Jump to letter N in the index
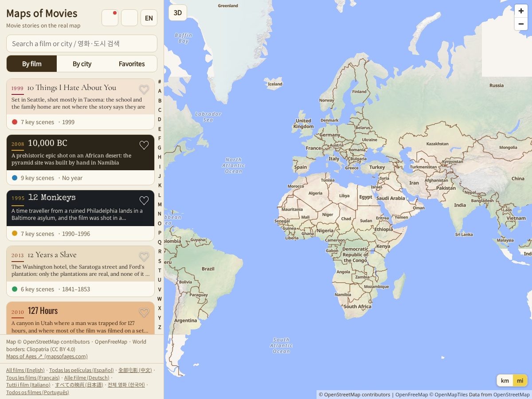Image resolution: width=532 pixels, height=399 pixels. [x=160, y=214]
